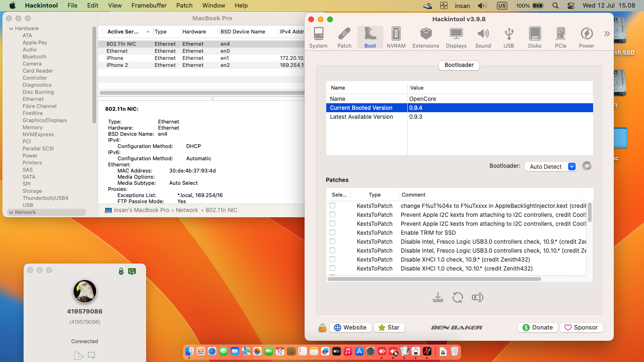This screenshot has width=644, height=362.
Task: Open the Patch menu in menu bar
Action: click(x=184, y=6)
